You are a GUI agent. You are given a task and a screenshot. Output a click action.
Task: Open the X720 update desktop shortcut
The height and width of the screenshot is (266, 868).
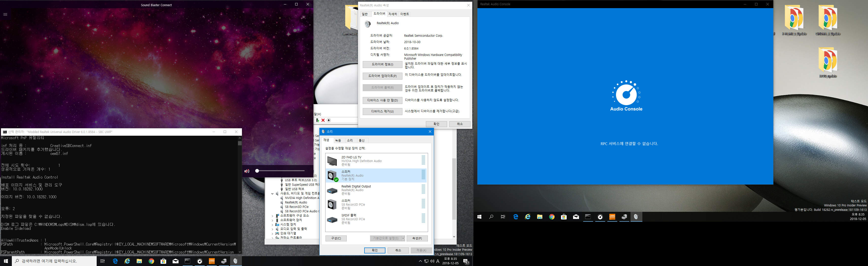pos(828,63)
